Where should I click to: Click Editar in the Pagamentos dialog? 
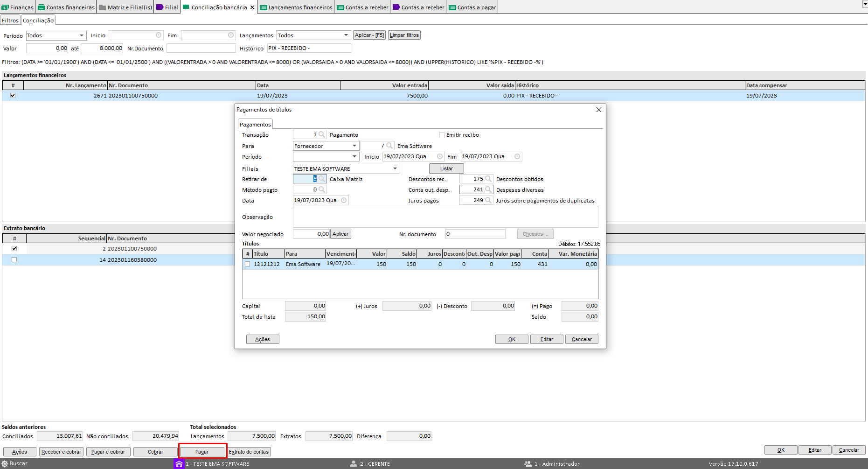click(547, 339)
